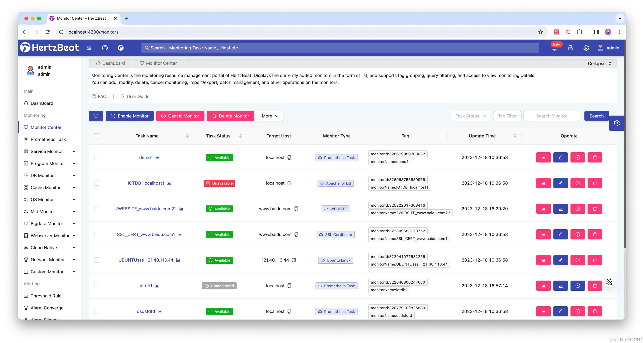Delete the SSL_CERT_www.baidu.com1 monitor via trash icon
This screenshot has width=644, height=343.
coord(595,234)
